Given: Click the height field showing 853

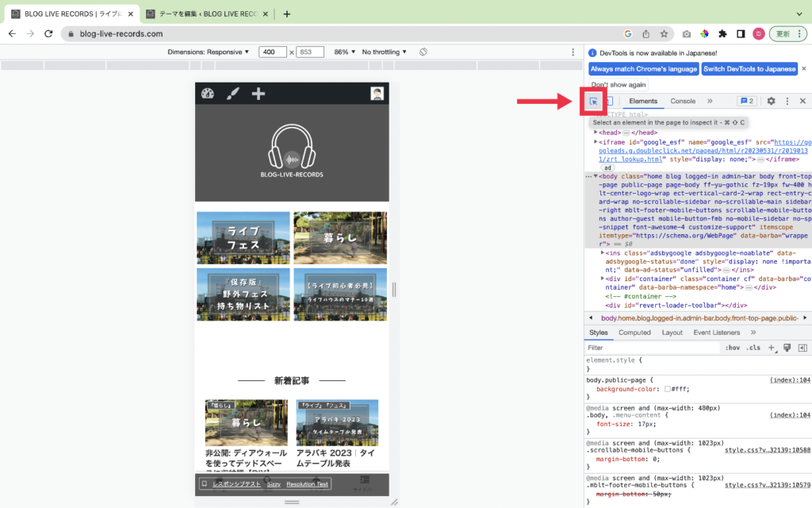Looking at the screenshot, I should coord(310,52).
